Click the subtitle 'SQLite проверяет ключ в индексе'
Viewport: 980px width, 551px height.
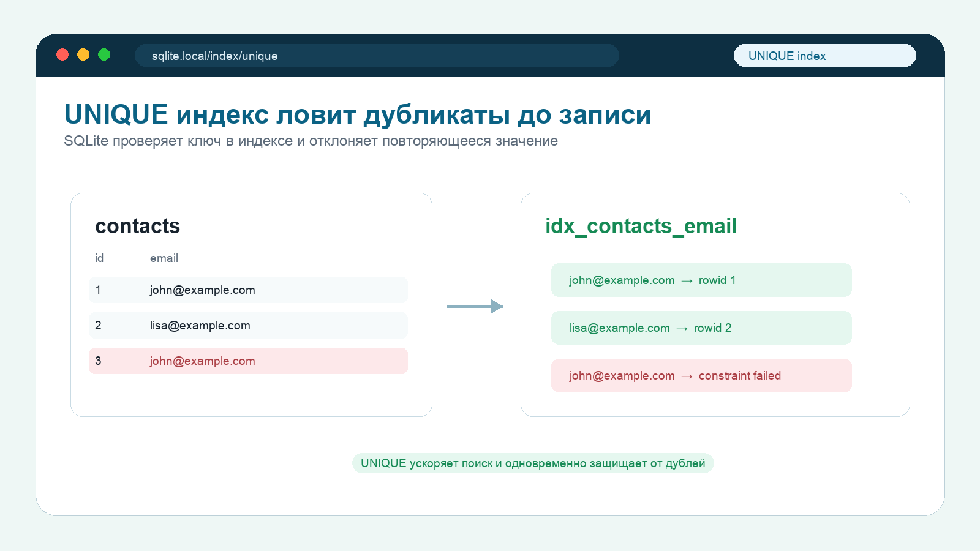coord(311,141)
